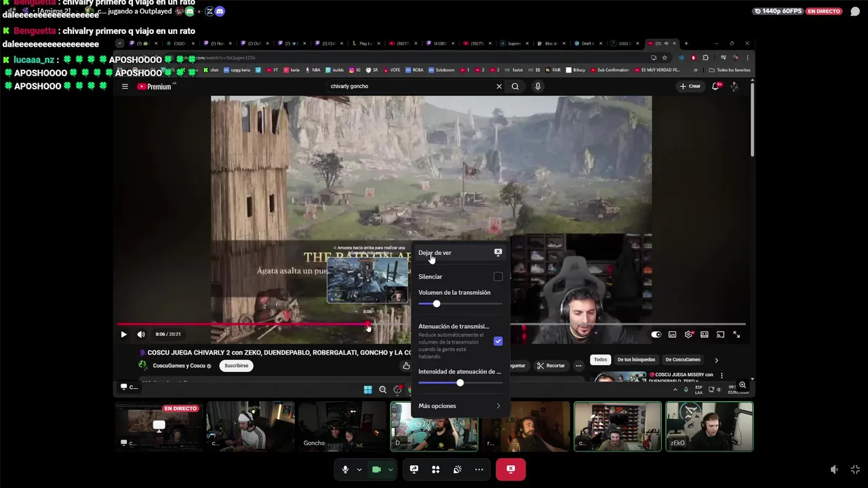Start voice search with microphone icon
868x488 pixels.
pos(538,86)
